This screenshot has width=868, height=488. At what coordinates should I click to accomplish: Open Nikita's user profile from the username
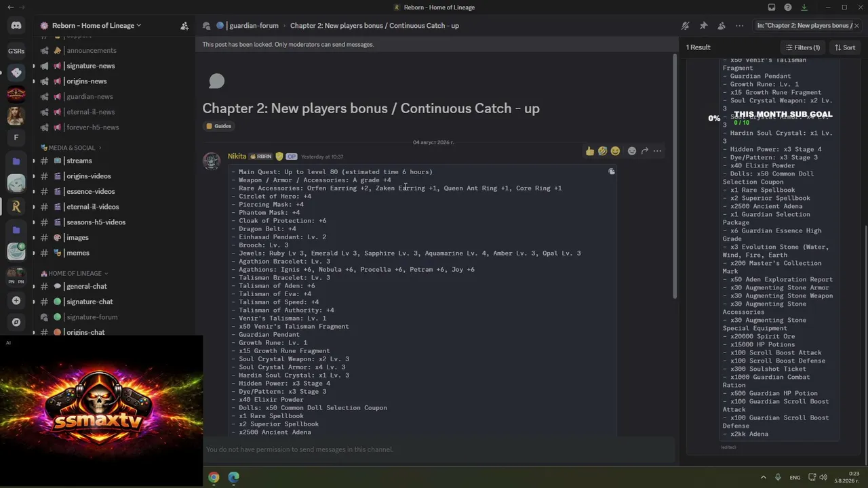[x=237, y=157]
